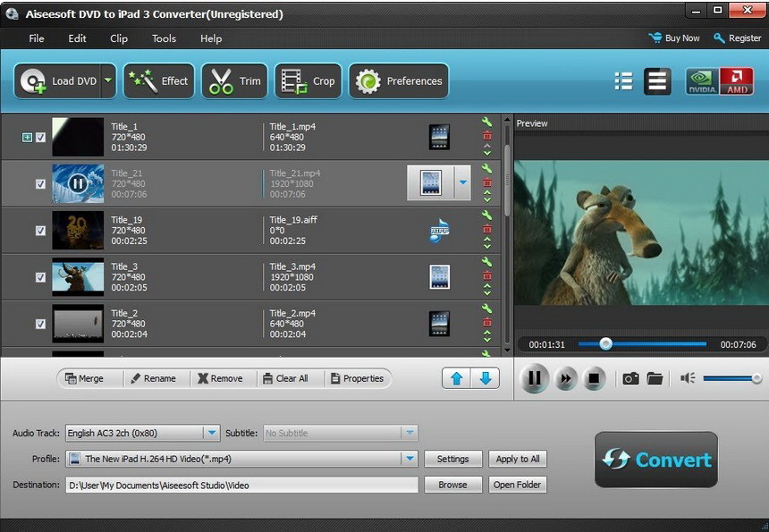769x532 pixels.
Task: Open the Clip menu
Action: click(x=119, y=38)
